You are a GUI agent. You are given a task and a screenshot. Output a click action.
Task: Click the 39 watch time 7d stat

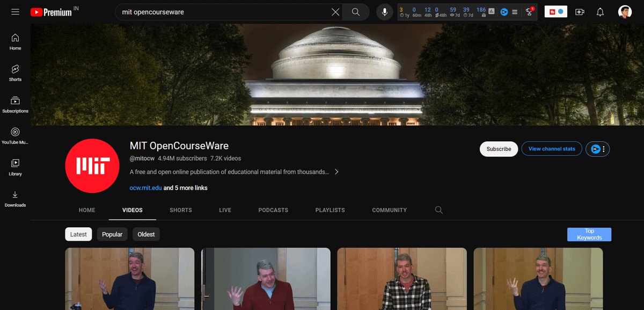[x=467, y=12]
